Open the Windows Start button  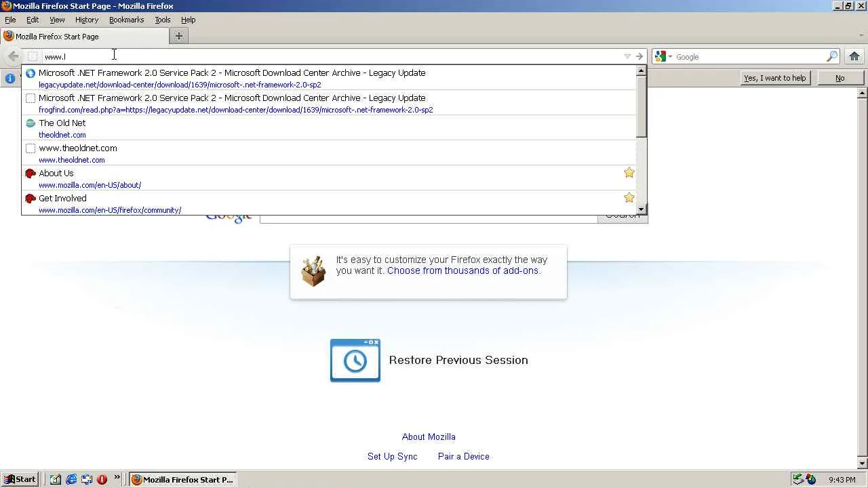pyautogui.click(x=20, y=479)
